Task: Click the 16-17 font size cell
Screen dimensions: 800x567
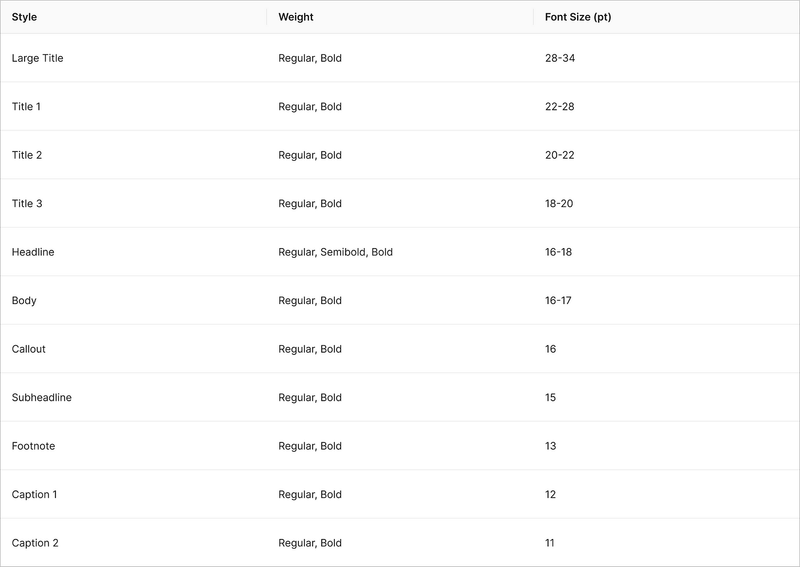Action: 558,301
